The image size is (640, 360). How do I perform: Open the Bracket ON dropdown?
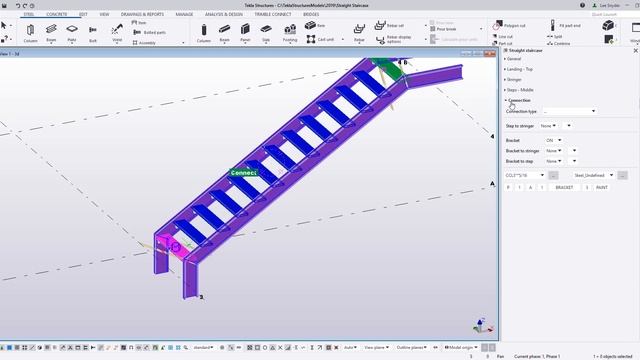(x=553, y=140)
